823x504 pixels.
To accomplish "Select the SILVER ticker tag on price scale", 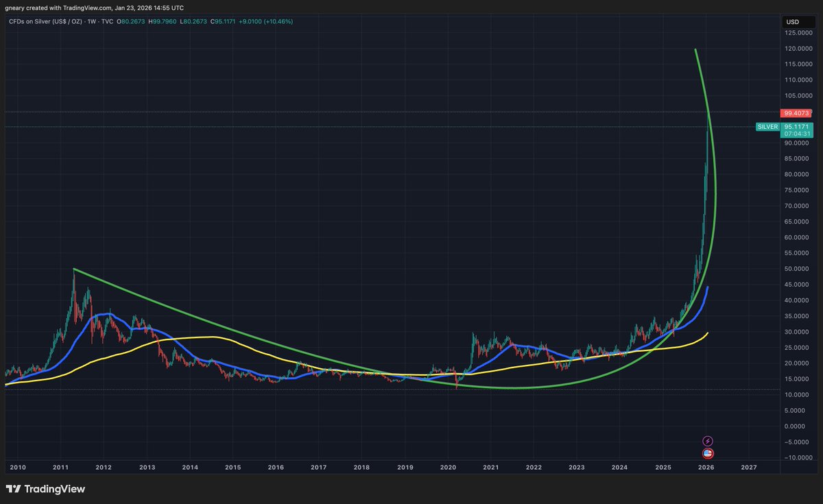I will (x=767, y=127).
